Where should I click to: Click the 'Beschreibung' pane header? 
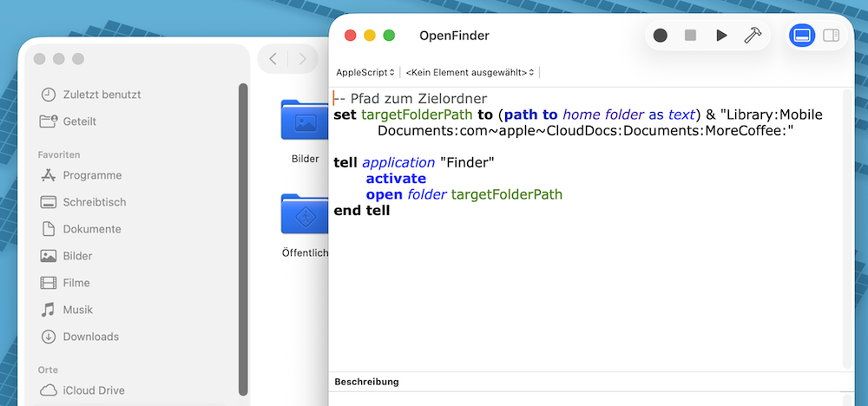click(366, 382)
